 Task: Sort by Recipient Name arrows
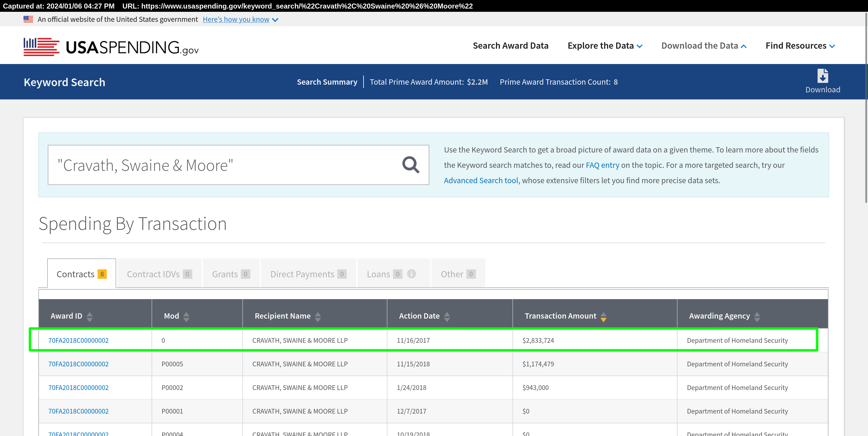318,317
